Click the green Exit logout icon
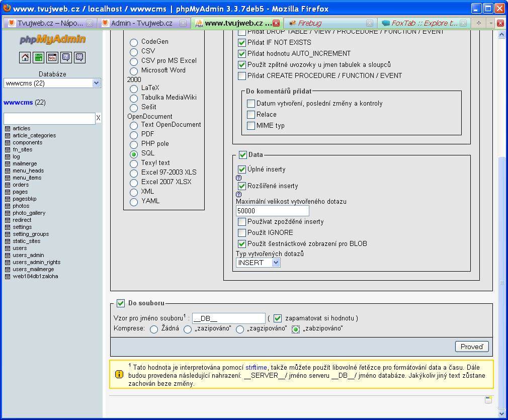Image resolution: width=508 pixels, height=420 pixels. coord(39,57)
